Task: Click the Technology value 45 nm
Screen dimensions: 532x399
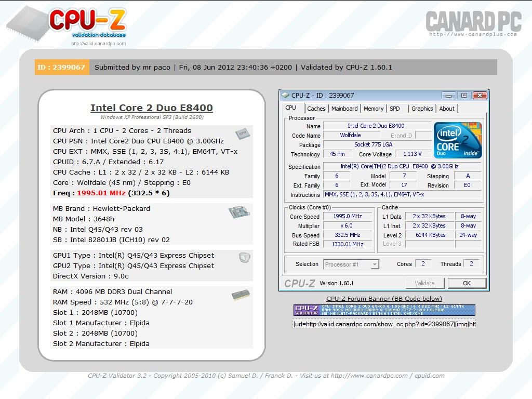Action: 338,154
